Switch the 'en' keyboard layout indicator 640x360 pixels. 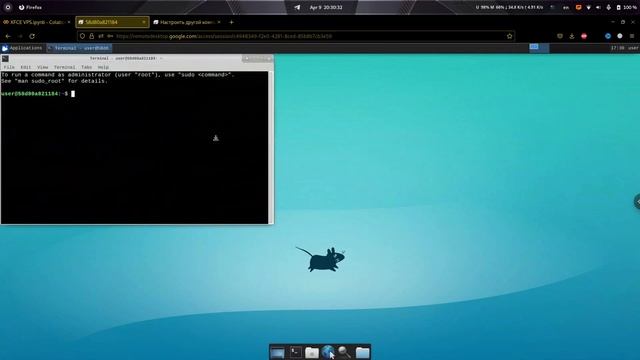point(566,7)
